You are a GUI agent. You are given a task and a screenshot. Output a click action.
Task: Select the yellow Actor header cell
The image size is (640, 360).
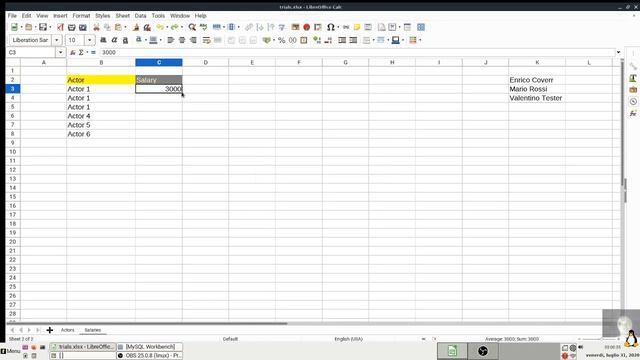pyautogui.click(x=101, y=80)
